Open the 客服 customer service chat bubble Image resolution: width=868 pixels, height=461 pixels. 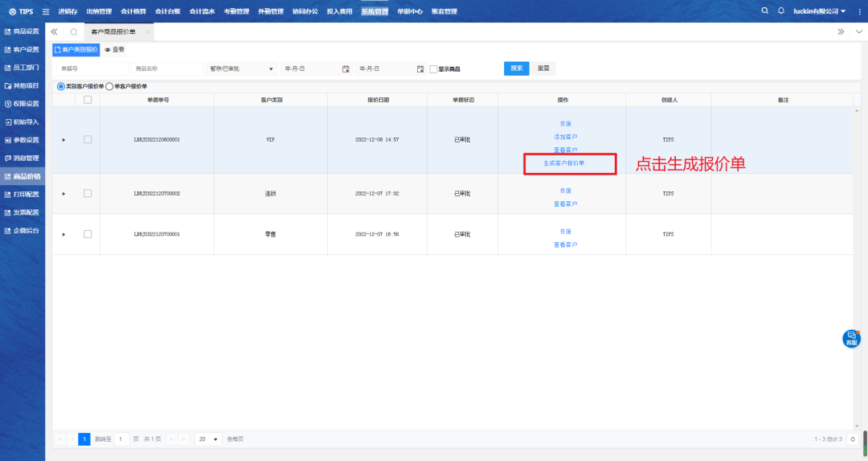click(x=851, y=339)
